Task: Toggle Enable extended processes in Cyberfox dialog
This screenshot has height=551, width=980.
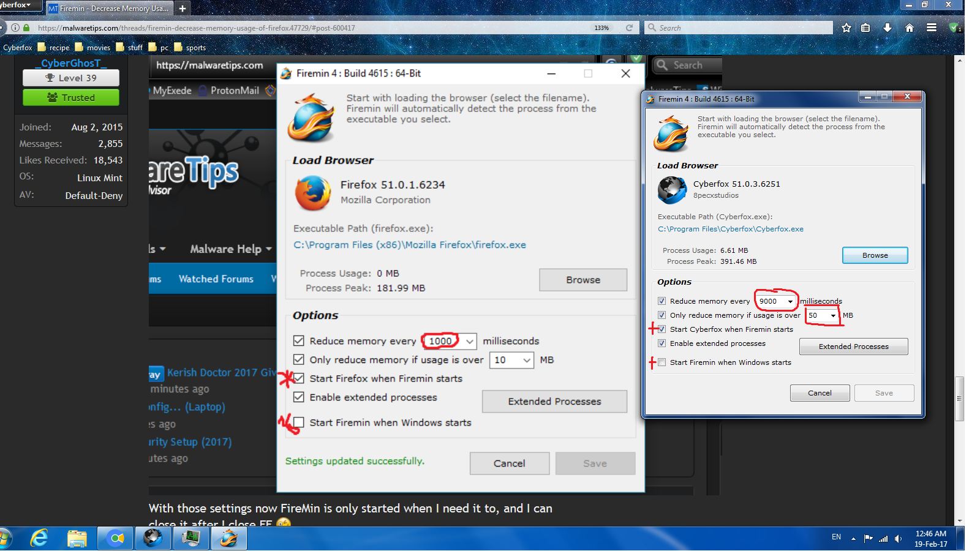Action: (x=661, y=343)
